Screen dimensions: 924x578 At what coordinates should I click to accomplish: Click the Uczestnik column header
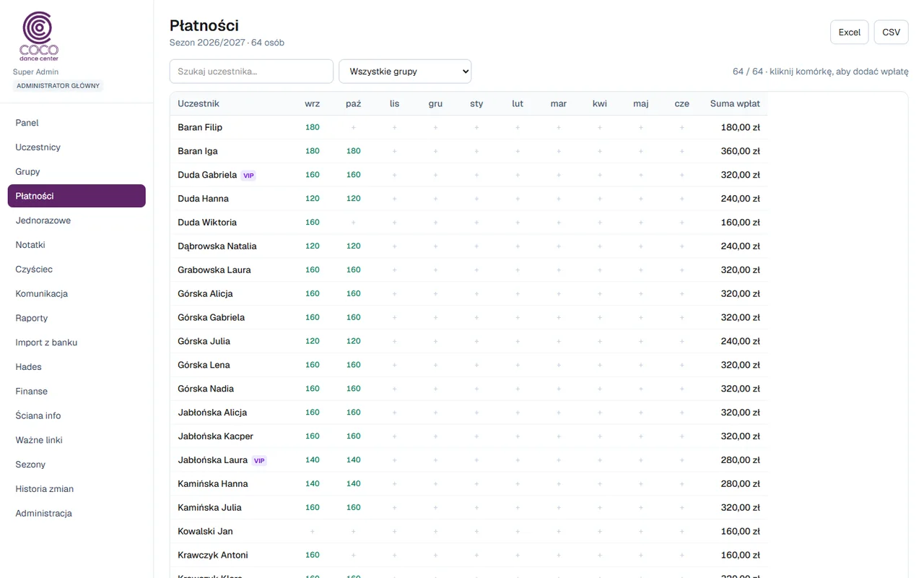coord(199,104)
